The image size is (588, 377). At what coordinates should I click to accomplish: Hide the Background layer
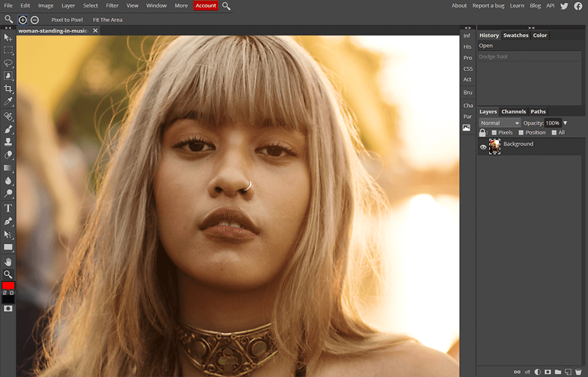[482, 146]
